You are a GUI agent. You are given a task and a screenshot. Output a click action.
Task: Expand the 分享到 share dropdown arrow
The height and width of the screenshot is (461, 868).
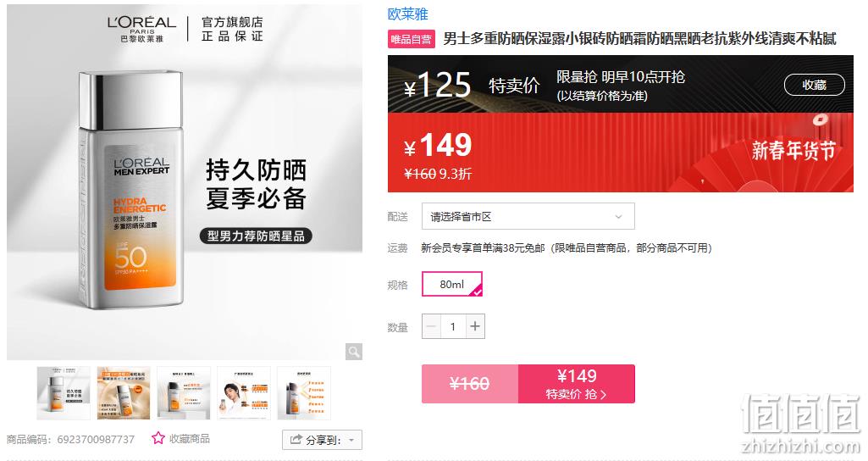pyautogui.click(x=351, y=440)
